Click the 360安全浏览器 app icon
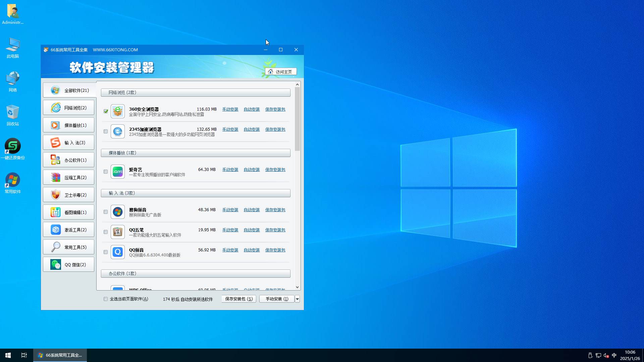This screenshot has height=362, width=644. pos(118,111)
